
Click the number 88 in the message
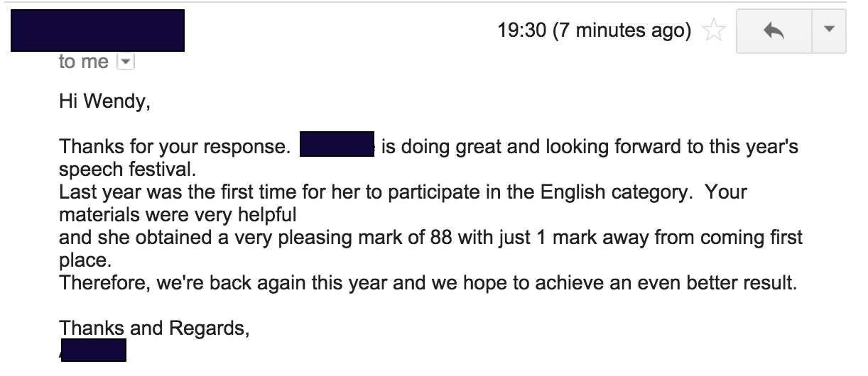tap(441, 238)
